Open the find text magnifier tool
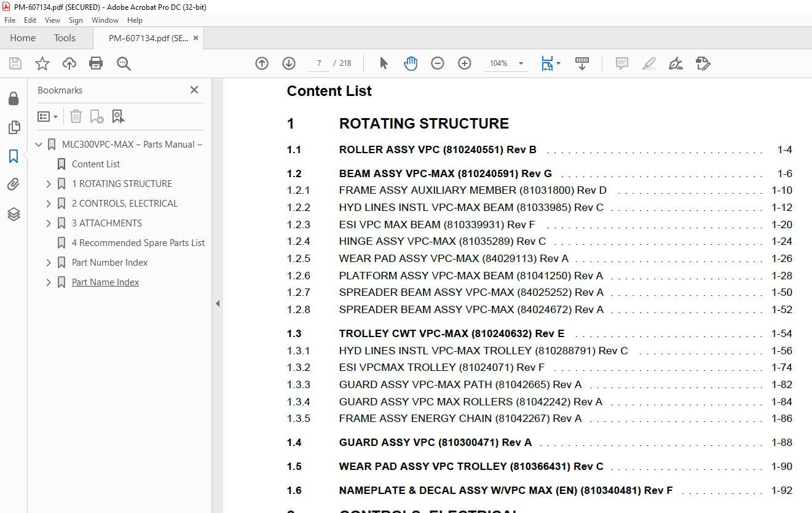Screen dimensions: 812x513 (124, 63)
